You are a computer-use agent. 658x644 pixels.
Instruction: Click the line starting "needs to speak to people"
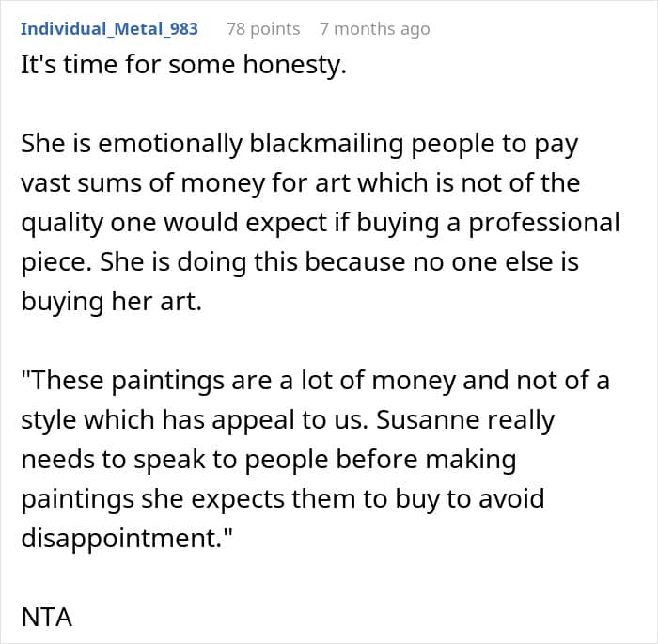(x=269, y=460)
